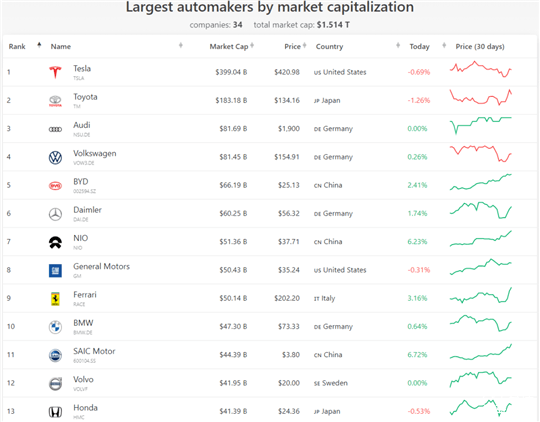Viewport: 540px width, 422px height.
Task: Open the NIO company link
Action: (x=81, y=238)
